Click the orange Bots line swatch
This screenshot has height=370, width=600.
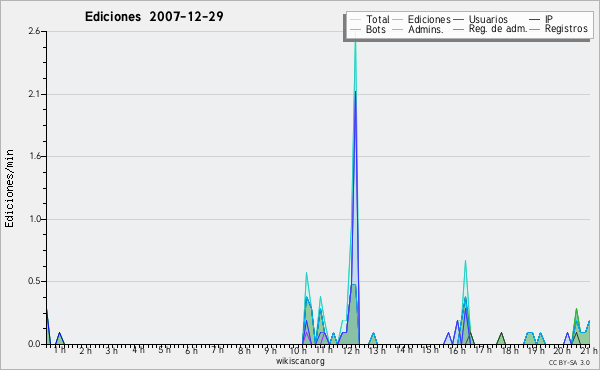click(x=355, y=29)
